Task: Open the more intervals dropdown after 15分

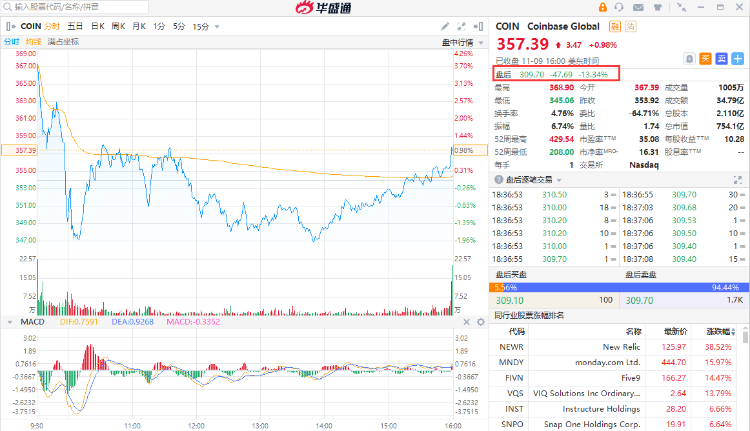Action: pyautogui.click(x=217, y=27)
